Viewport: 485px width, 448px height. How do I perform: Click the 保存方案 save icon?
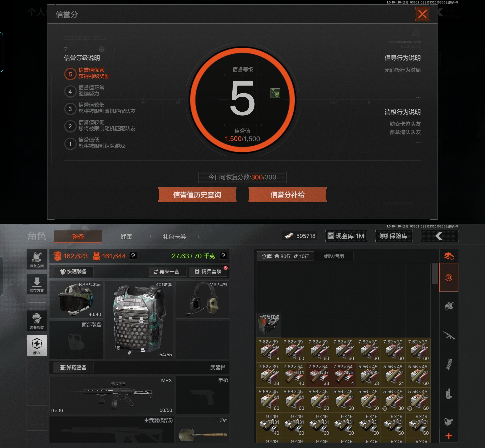(37, 284)
